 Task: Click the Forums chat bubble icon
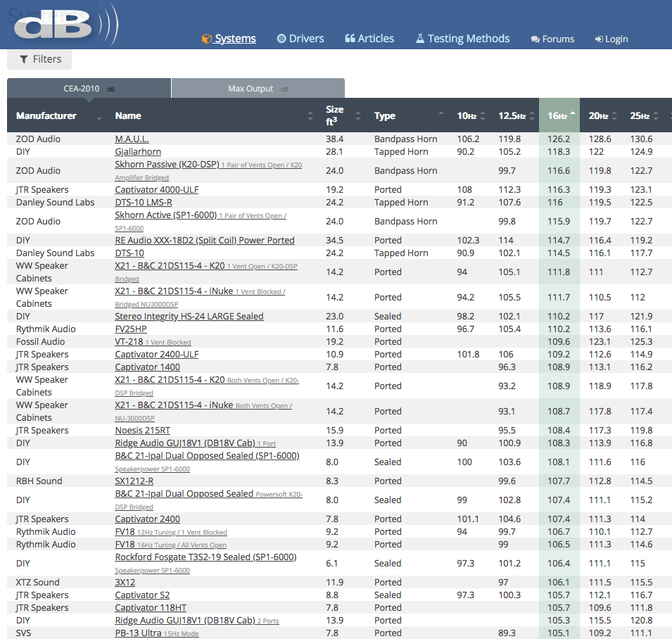[x=535, y=39]
